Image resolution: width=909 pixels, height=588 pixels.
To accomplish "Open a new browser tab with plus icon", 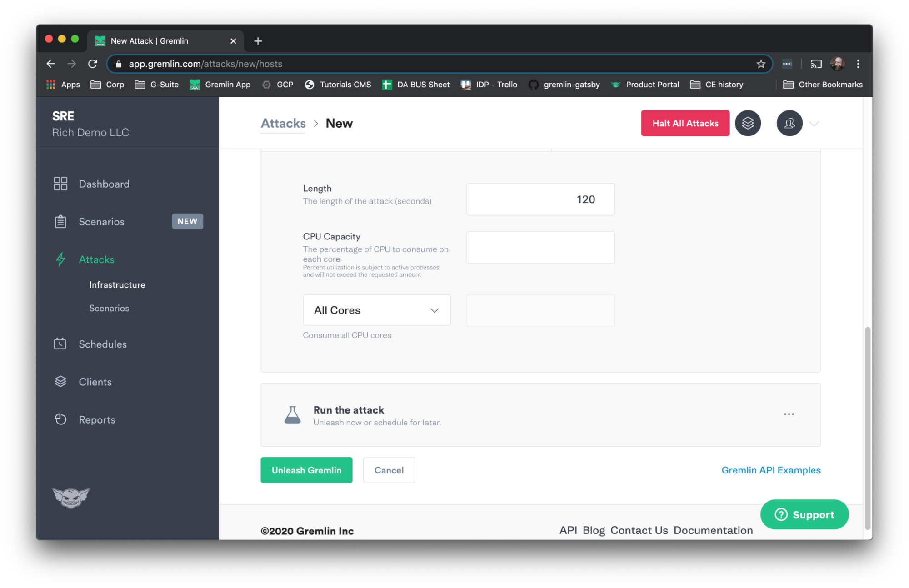I will [258, 41].
